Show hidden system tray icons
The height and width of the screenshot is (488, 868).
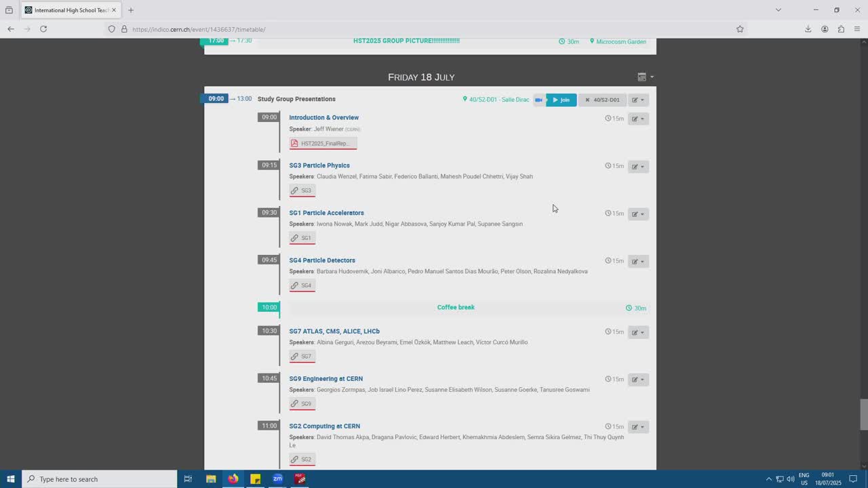click(769, 479)
